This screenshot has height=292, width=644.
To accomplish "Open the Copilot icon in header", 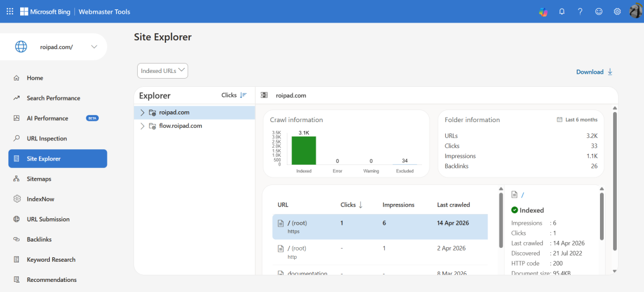I will (x=543, y=12).
